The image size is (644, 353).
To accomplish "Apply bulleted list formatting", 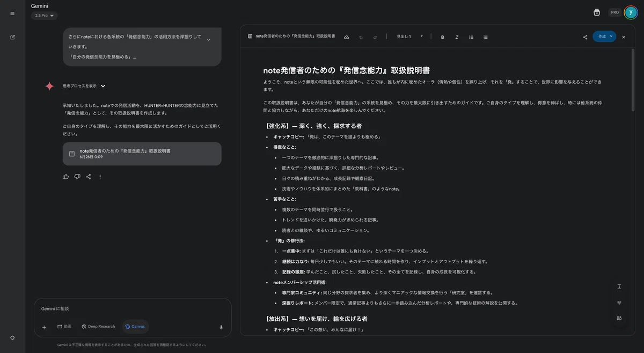I will [x=471, y=37].
